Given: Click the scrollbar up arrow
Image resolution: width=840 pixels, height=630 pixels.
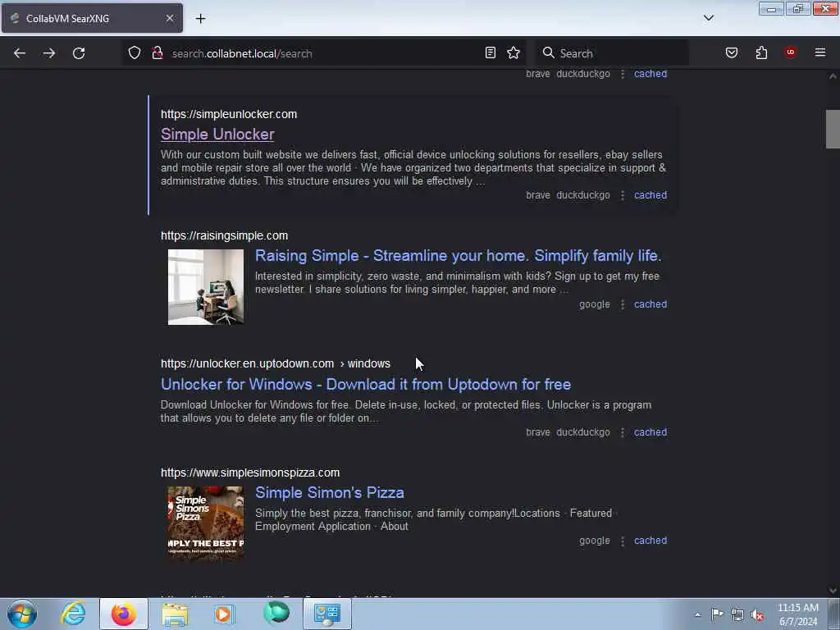Looking at the screenshot, I should click(x=833, y=76).
